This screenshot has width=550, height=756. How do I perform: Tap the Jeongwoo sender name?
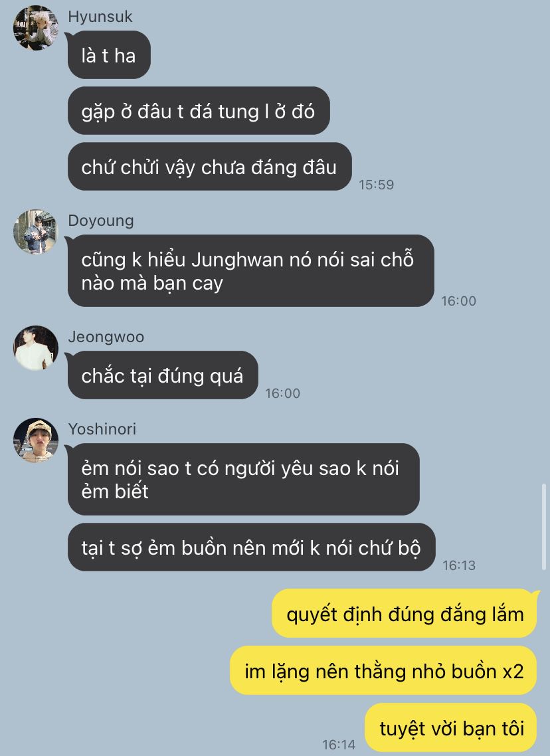tap(106, 337)
